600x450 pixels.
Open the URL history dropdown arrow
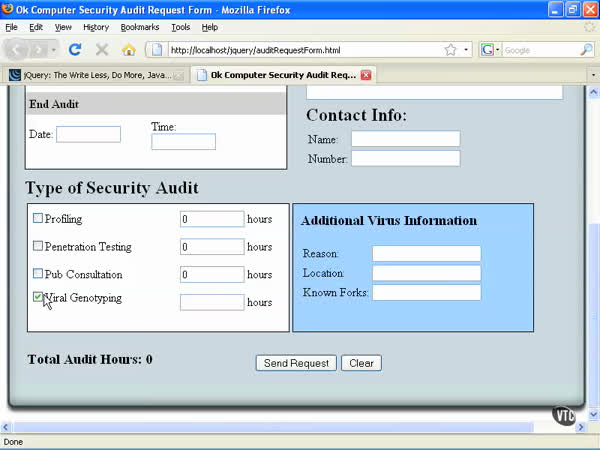(x=466, y=49)
